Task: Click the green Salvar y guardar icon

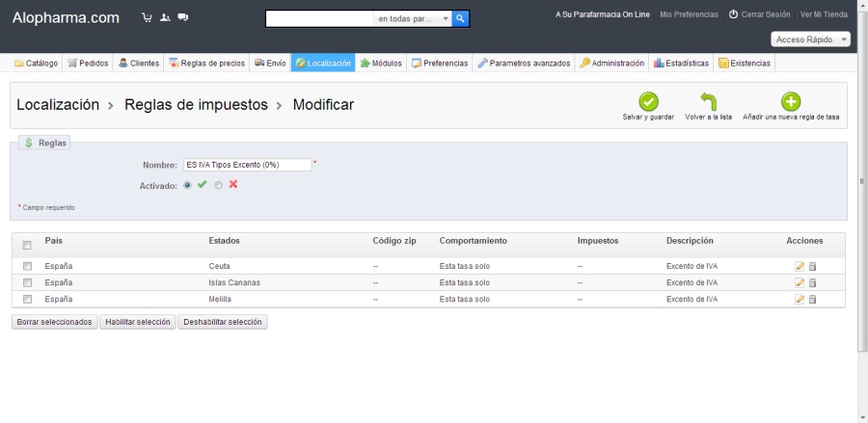Action: click(x=648, y=102)
